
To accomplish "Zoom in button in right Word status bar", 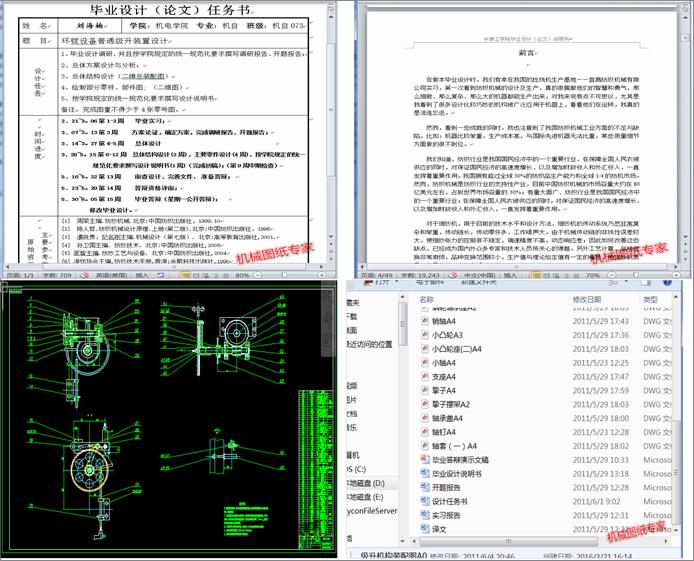I will coord(676,275).
